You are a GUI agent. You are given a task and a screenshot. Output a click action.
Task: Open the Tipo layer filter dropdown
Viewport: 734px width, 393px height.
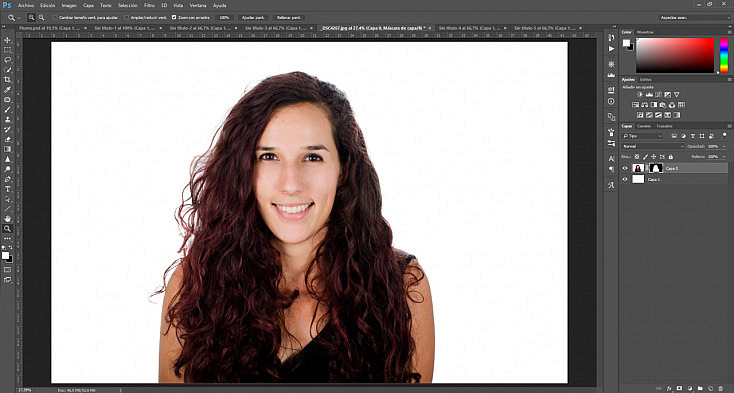(x=642, y=136)
